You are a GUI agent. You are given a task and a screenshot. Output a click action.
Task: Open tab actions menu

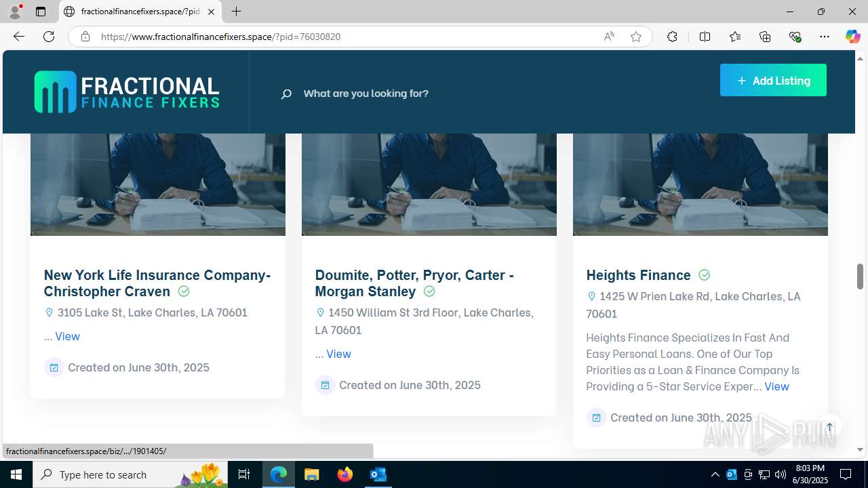(41, 12)
